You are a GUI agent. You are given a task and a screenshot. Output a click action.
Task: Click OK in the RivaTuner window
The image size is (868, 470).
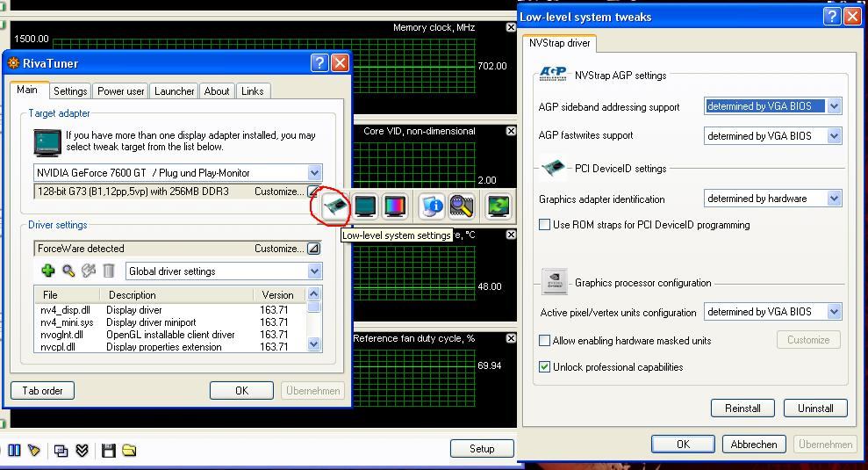(x=242, y=391)
